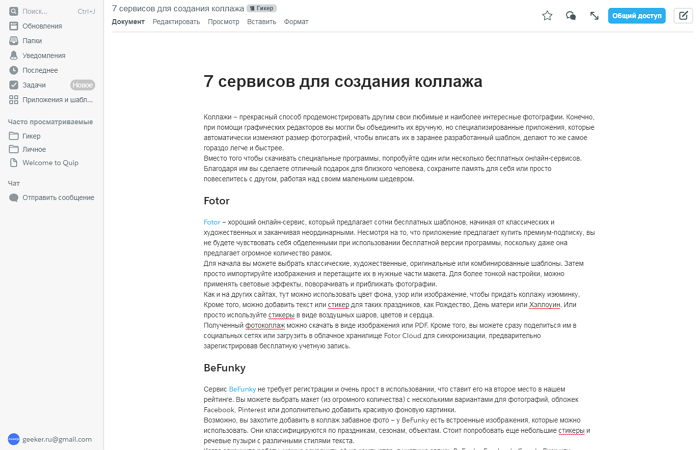
Task: Open the Формат menu
Action: pyautogui.click(x=296, y=21)
